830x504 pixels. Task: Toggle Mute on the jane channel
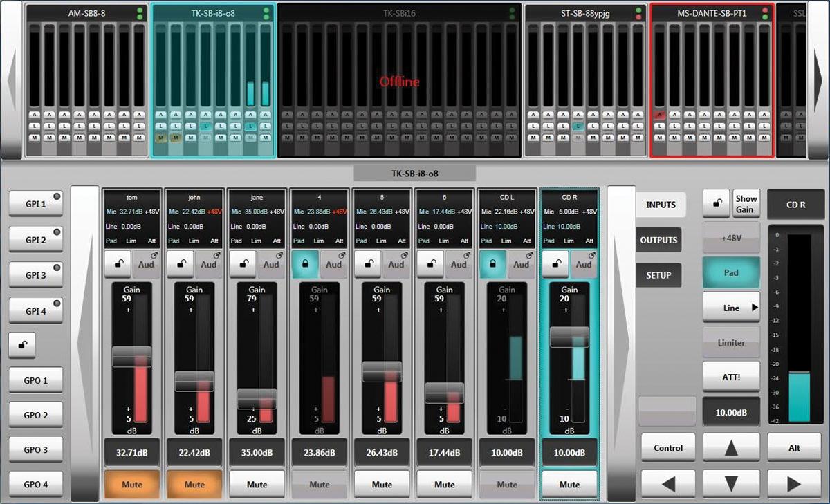(x=257, y=484)
